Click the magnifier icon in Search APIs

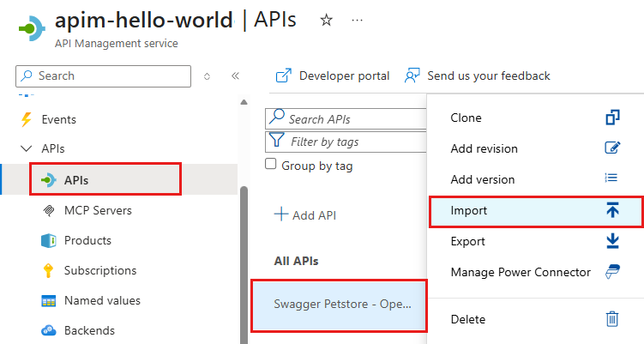[276, 117]
